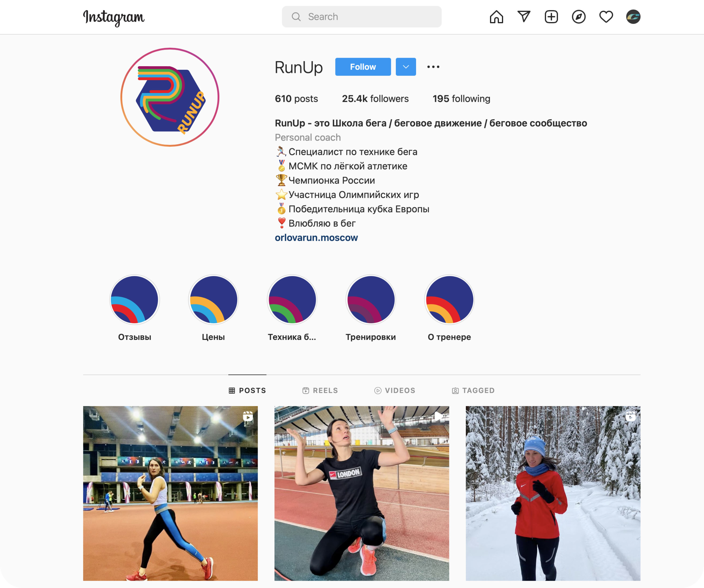Image resolution: width=704 pixels, height=588 pixels.
Task: Click the Instagram logo
Action: point(114,17)
